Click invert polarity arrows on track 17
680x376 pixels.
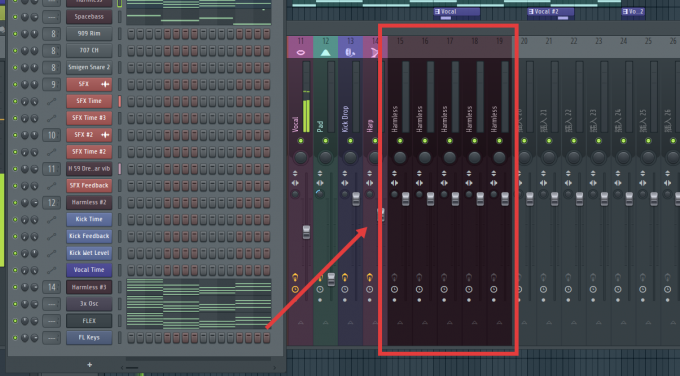[x=444, y=173]
